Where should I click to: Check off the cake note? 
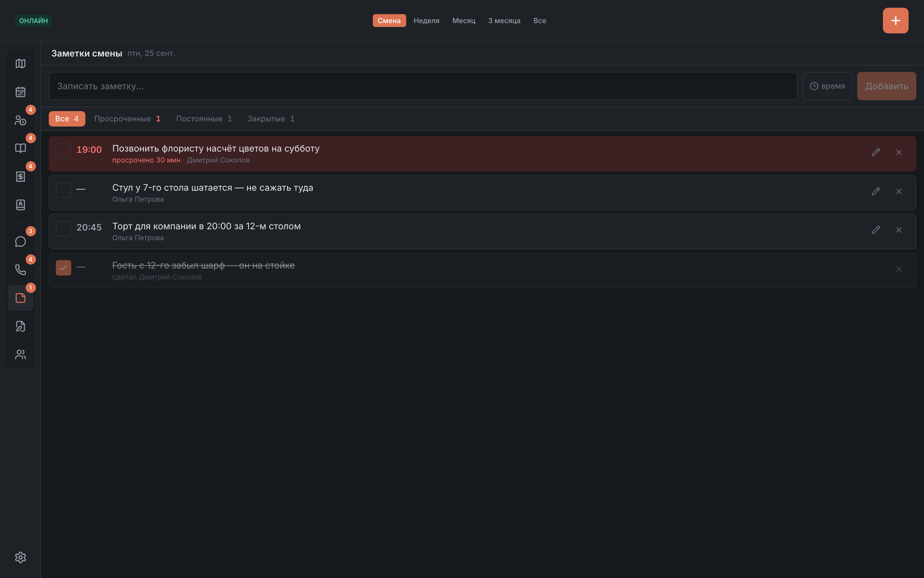[64, 229]
